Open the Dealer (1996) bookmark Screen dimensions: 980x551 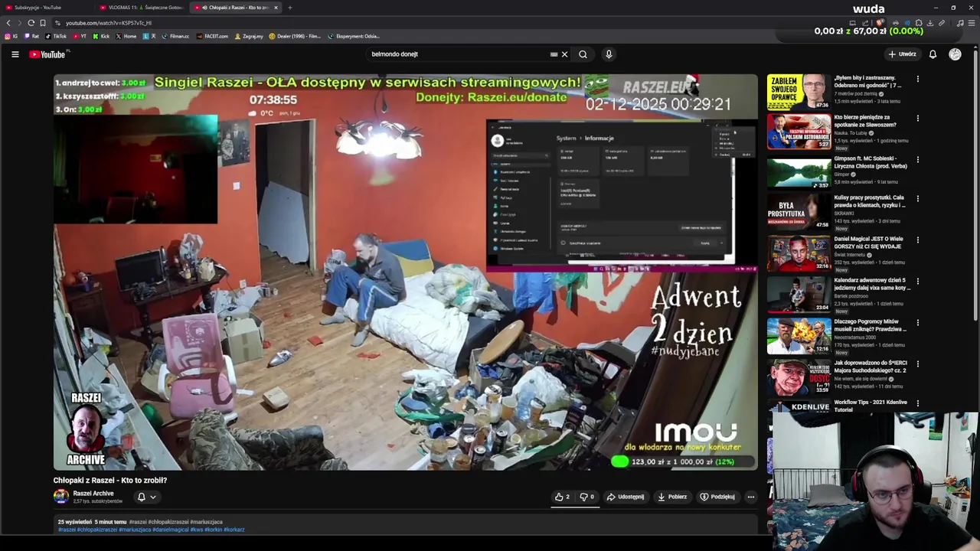tap(295, 36)
